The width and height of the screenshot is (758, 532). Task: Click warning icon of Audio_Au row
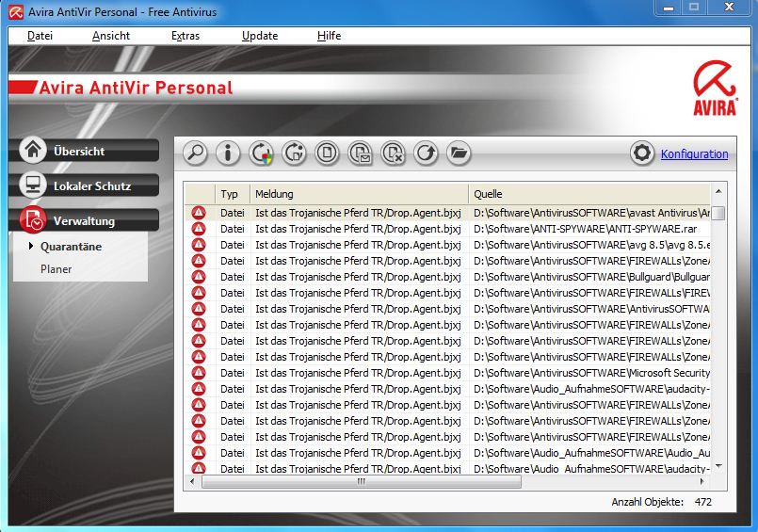(199, 453)
